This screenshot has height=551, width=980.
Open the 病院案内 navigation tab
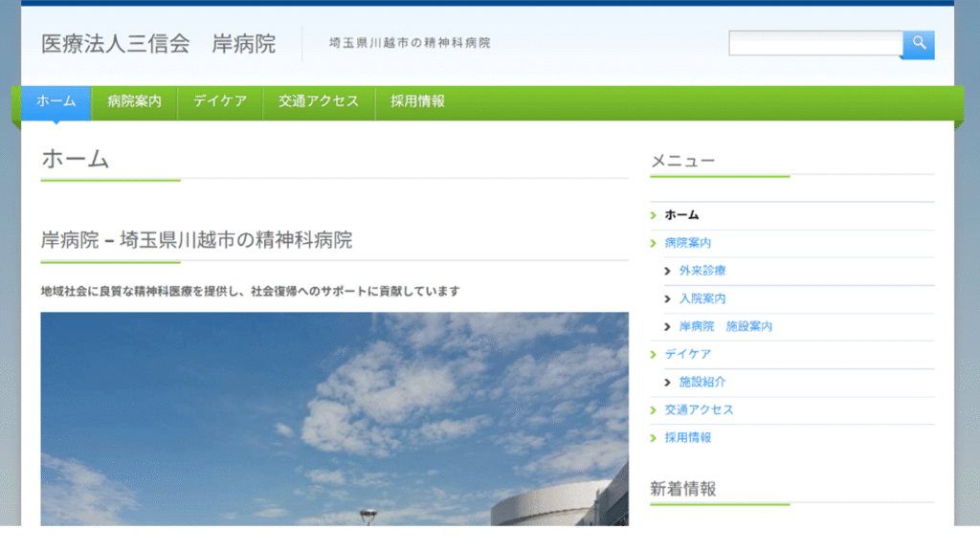134,101
